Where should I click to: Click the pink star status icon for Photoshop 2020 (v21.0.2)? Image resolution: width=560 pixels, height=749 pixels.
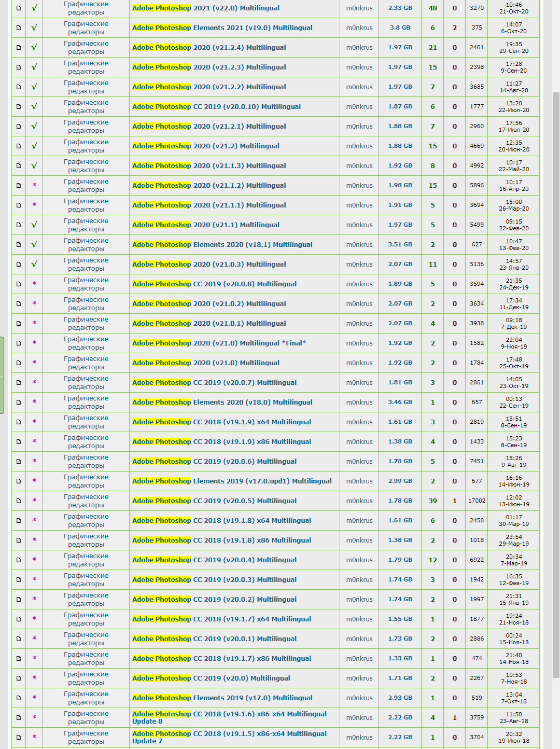click(34, 303)
